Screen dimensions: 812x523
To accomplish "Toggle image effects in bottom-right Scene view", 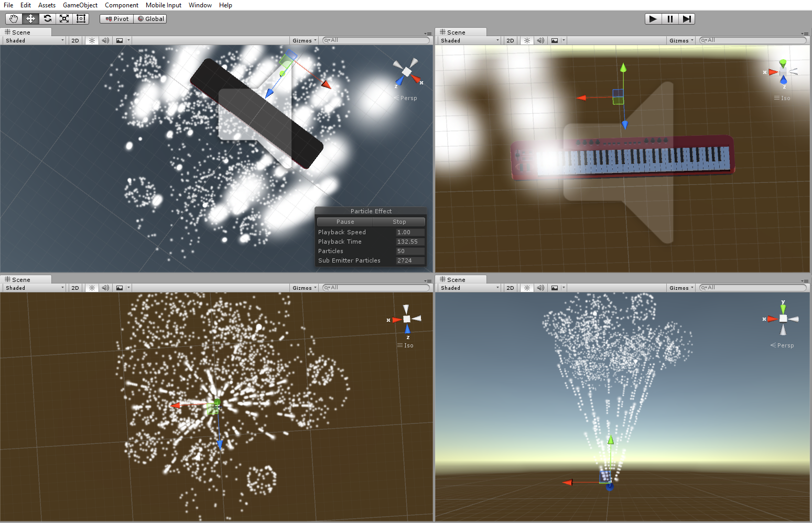I will [555, 288].
